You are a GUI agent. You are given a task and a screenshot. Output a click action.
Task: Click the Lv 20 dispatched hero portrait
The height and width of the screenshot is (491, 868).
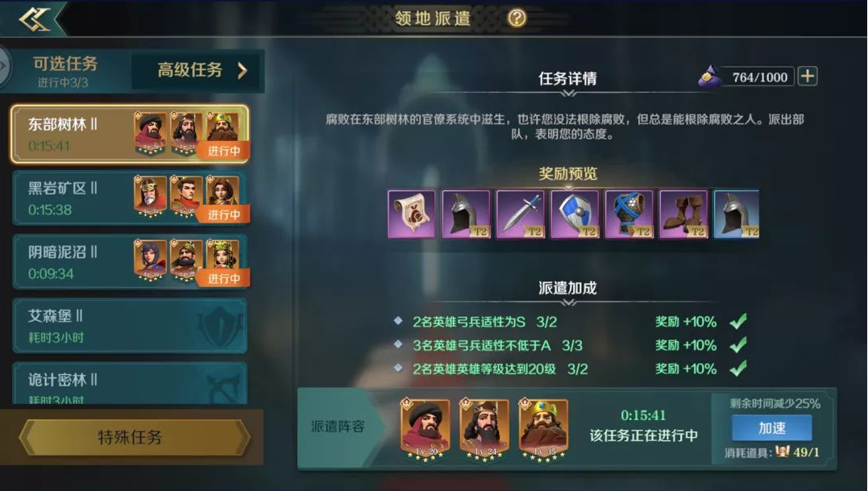point(426,430)
